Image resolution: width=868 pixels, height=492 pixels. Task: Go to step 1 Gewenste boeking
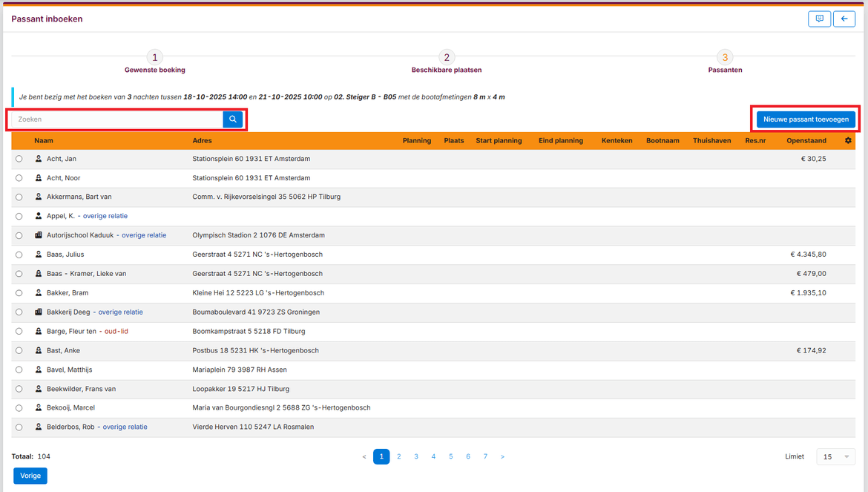154,58
